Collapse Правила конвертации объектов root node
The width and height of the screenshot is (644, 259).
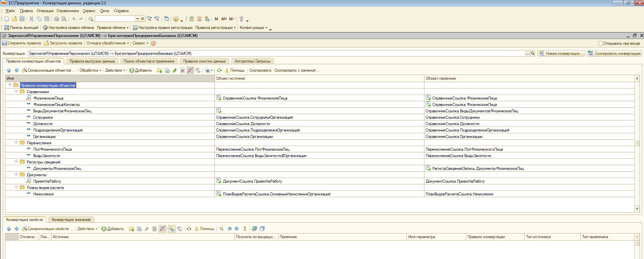click(10, 85)
